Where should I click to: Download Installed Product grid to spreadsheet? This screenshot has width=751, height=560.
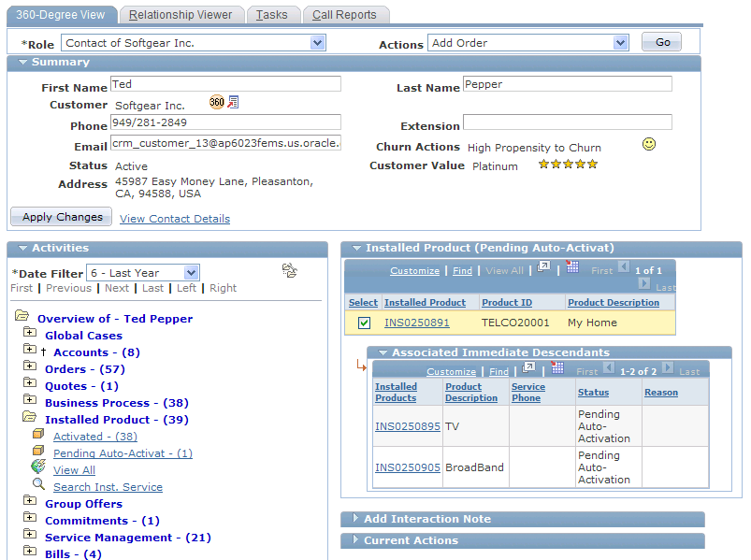pyautogui.click(x=572, y=266)
